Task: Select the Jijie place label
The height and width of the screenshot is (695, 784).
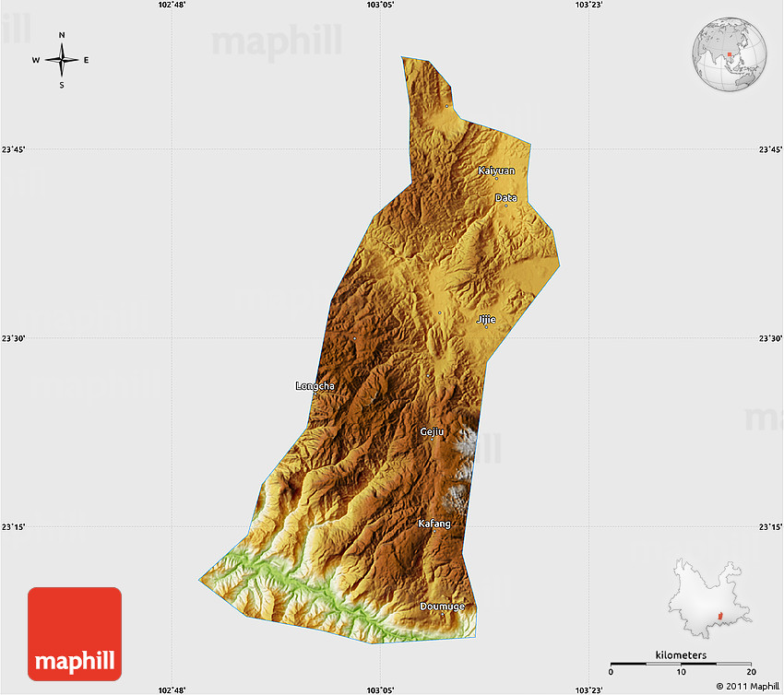Action: pos(486,320)
